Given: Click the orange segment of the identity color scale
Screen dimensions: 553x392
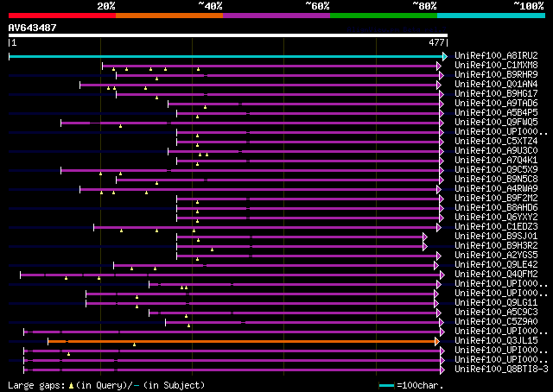Looking at the screenshot, I should pos(169,16).
